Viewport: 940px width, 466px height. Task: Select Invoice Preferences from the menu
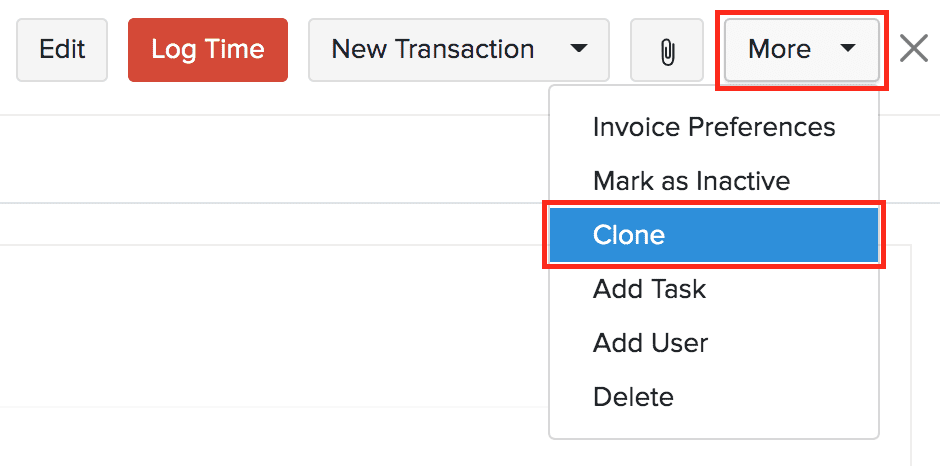(713, 127)
